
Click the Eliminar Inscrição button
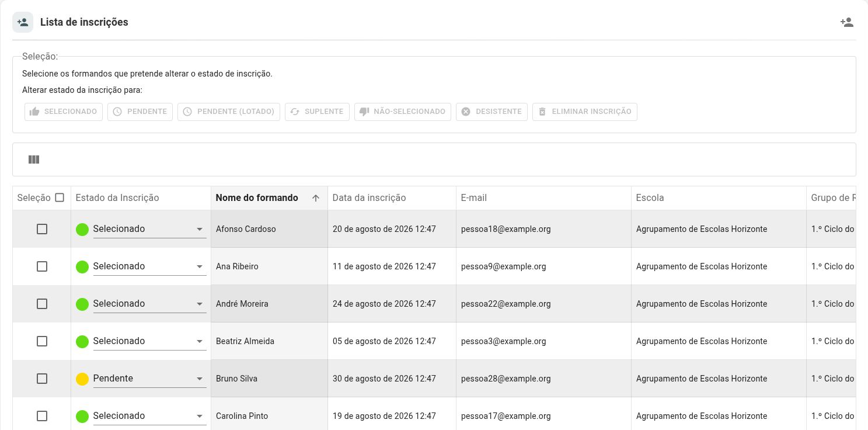click(x=585, y=112)
